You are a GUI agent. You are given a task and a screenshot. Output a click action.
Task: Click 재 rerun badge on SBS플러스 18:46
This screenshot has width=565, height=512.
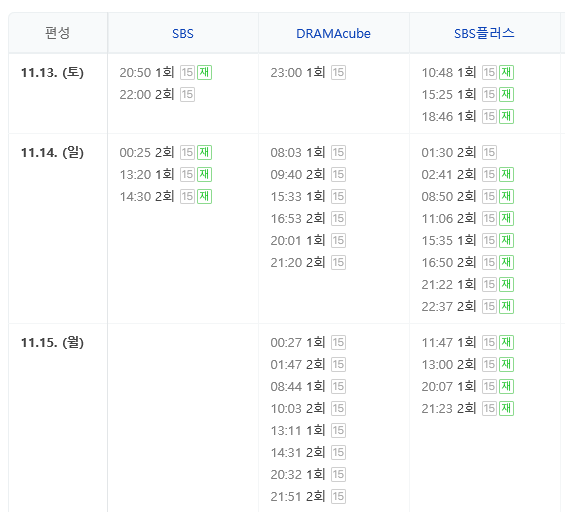pos(506,116)
